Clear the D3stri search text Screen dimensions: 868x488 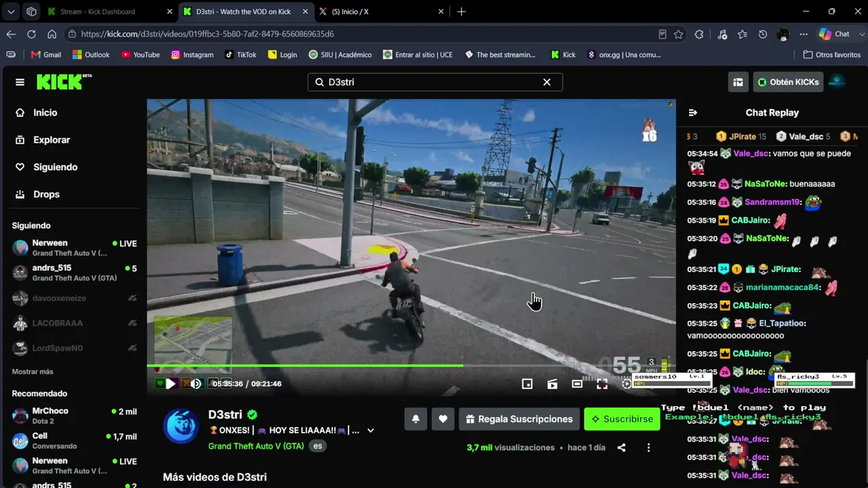(547, 82)
